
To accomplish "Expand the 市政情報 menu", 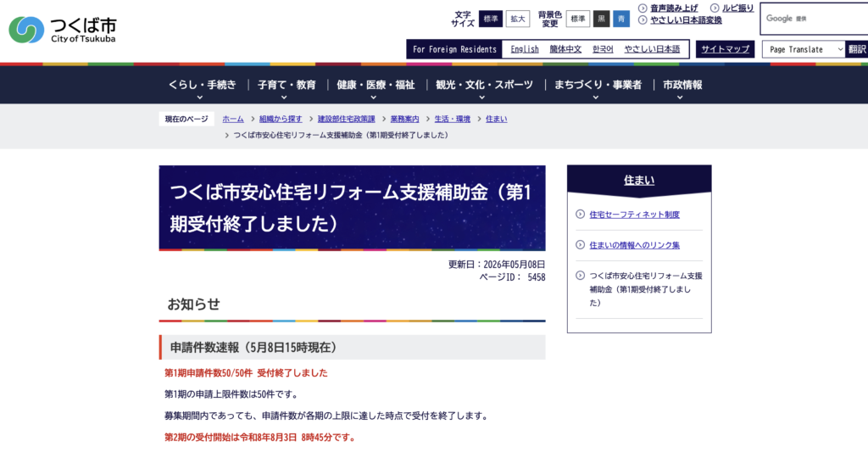I will coord(682,85).
